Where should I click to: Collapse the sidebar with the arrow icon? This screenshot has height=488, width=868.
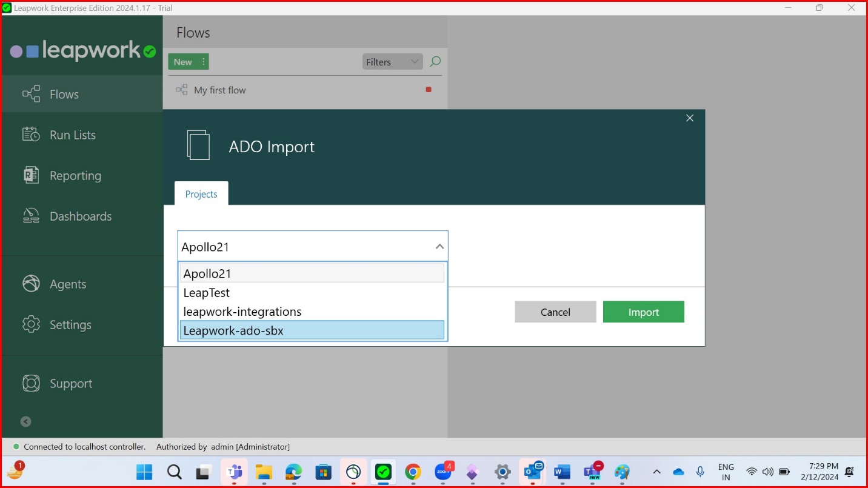[x=25, y=421]
